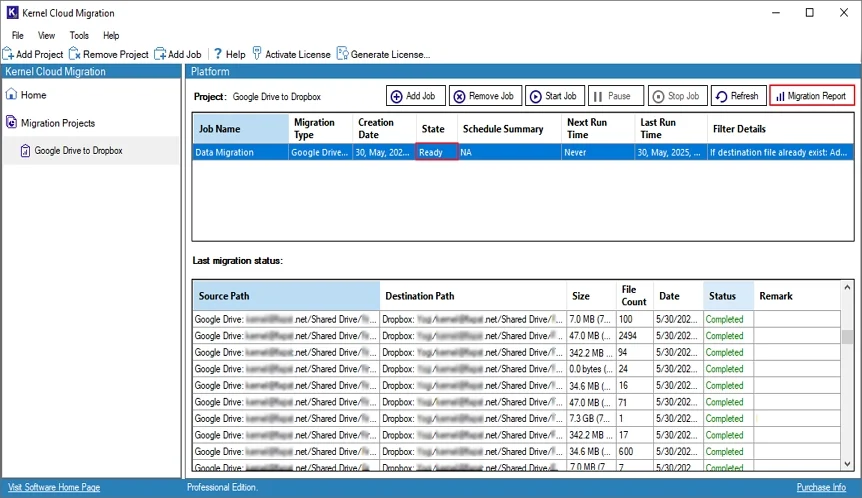Click the 7.3 GB size cell

[x=592, y=419]
